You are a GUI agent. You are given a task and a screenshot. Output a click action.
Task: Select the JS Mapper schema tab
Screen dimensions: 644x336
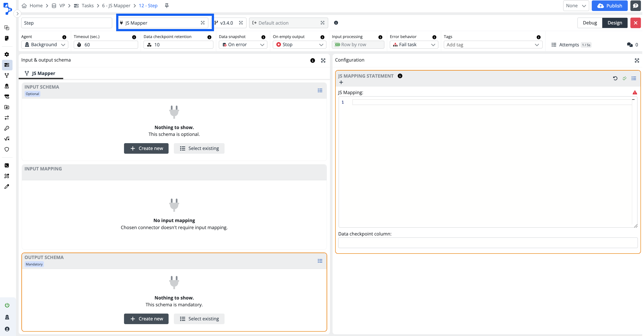(x=40, y=73)
